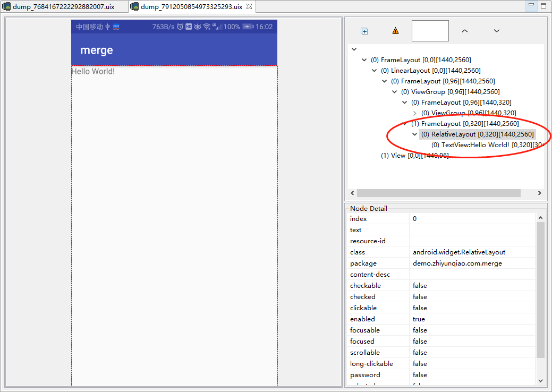This screenshot has width=552, height=392.
Task: Click the 'clickable' property row
Action: (441, 308)
